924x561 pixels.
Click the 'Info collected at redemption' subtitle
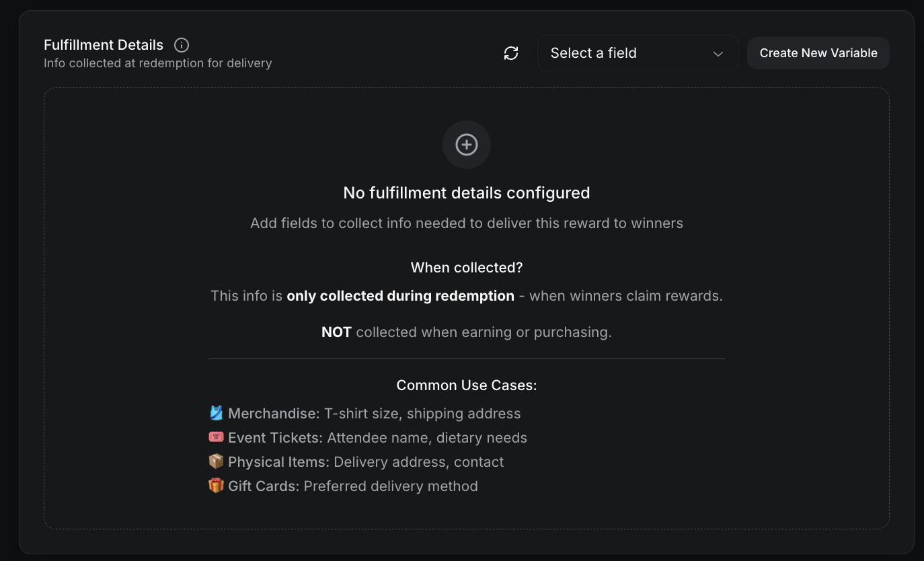[158, 63]
